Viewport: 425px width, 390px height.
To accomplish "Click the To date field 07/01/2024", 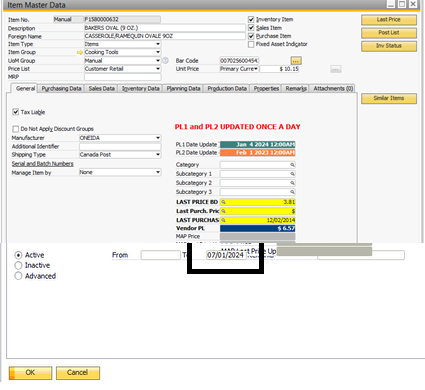I will pyautogui.click(x=226, y=255).
